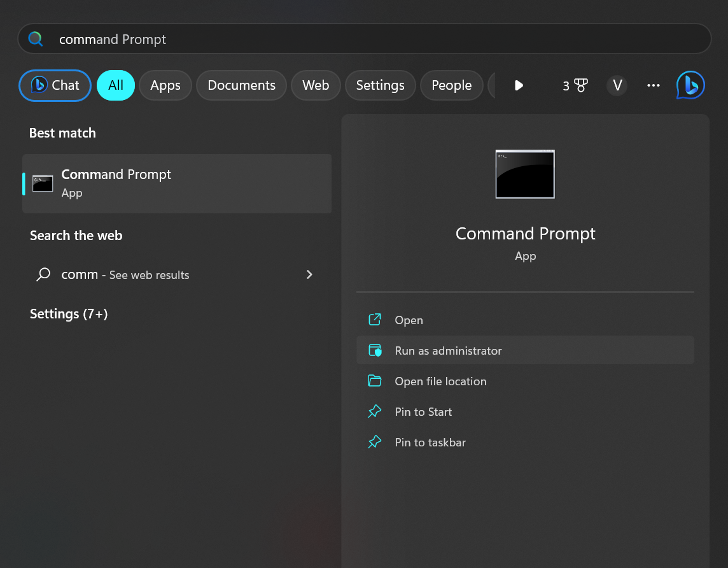Click the Open file location folder icon
This screenshot has width=728, height=568.
coord(375,381)
